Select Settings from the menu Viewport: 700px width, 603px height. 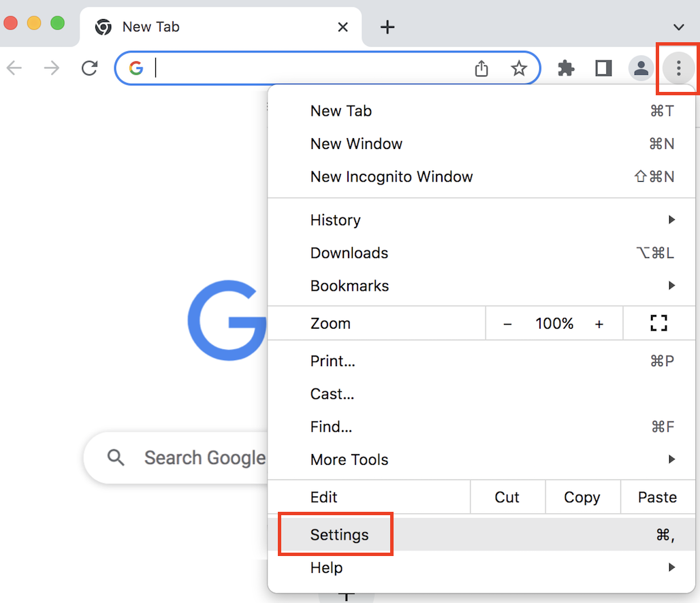coord(339,535)
